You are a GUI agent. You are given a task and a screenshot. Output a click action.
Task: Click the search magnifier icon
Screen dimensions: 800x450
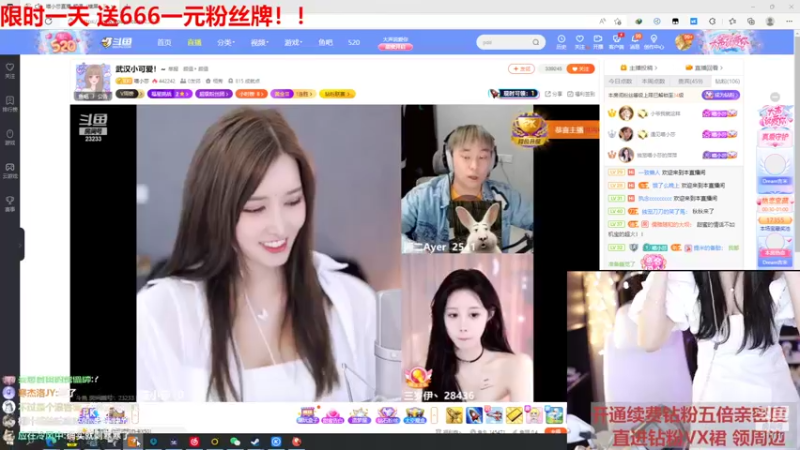[536, 42]
